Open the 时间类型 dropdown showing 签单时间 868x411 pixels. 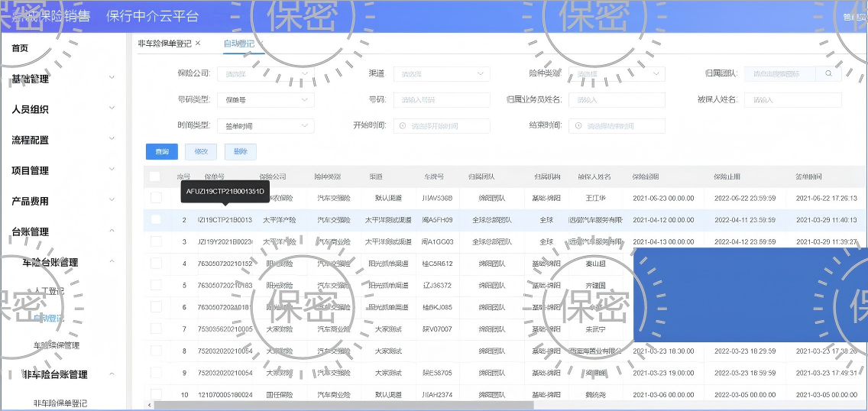point(265,126)
